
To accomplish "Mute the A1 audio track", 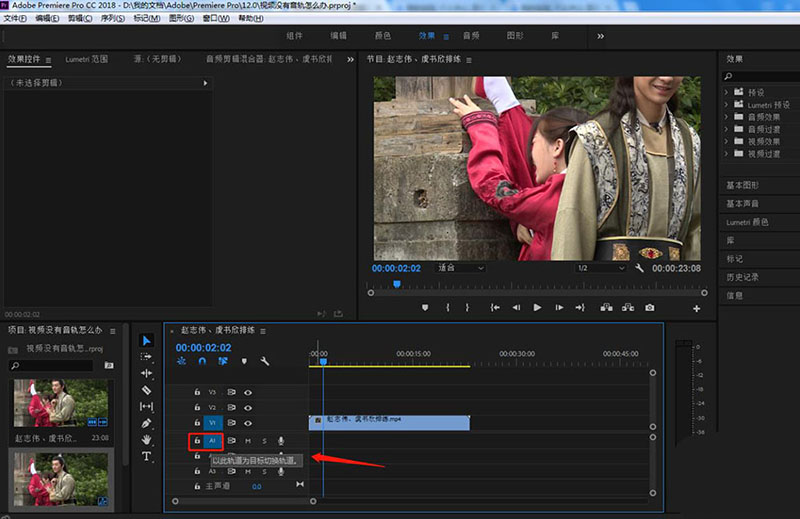I will [248, 440].
